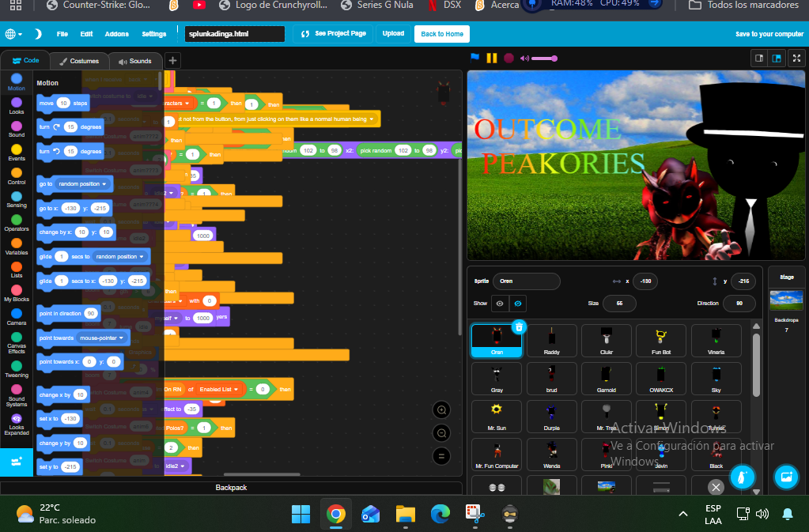Delete the Oren sprite with trash icon
Viewport: 809px width, 532px height.
519,326
